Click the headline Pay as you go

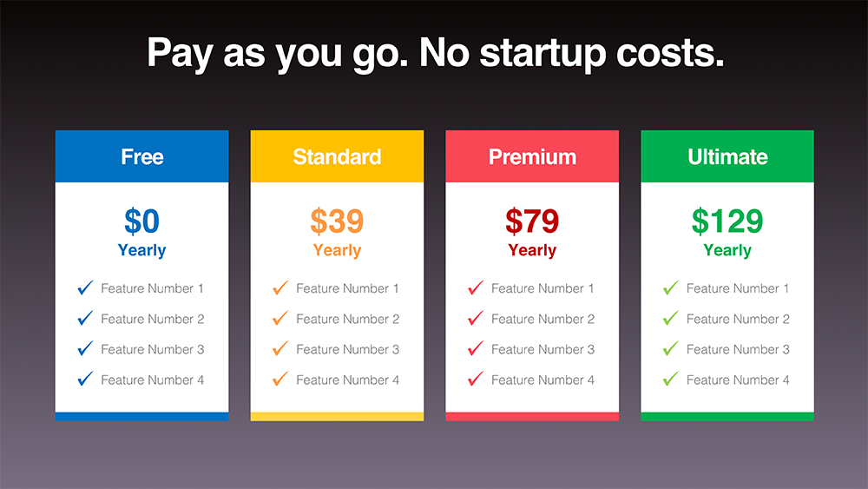tap(278, 54)
